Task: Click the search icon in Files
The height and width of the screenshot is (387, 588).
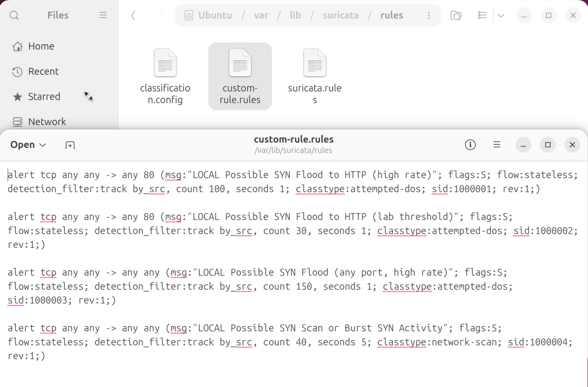Action: pyautogui.click(x=14, y=15)
